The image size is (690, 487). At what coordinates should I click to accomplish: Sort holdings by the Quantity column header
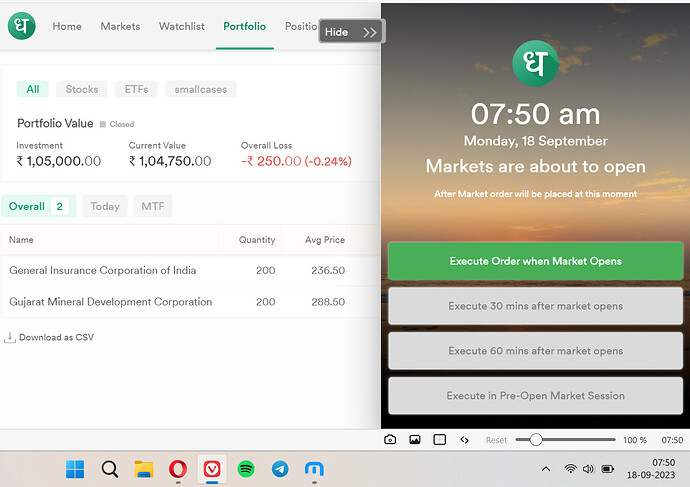pos(257,240)
